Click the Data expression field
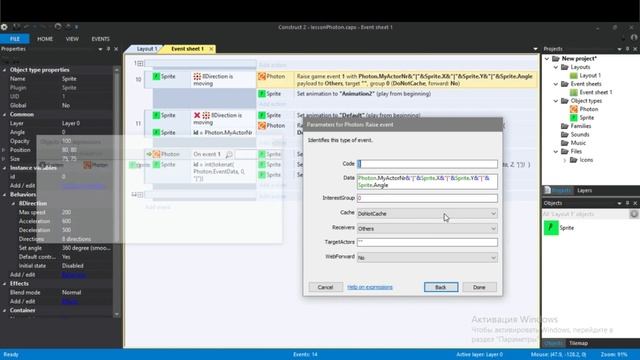Screen dimensions: 640x360 pos(427,182)
